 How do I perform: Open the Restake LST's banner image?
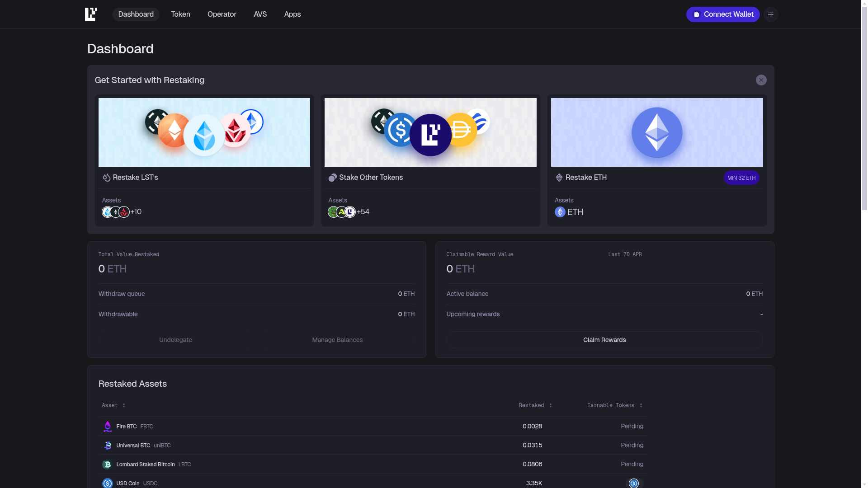[x=204, y=132]
